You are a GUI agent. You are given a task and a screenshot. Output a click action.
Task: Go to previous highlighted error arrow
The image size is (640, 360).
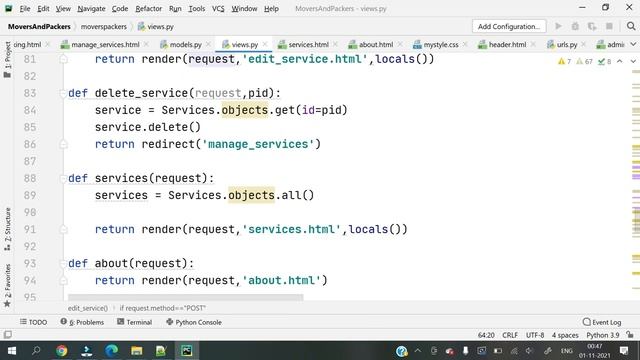(620, 61)
